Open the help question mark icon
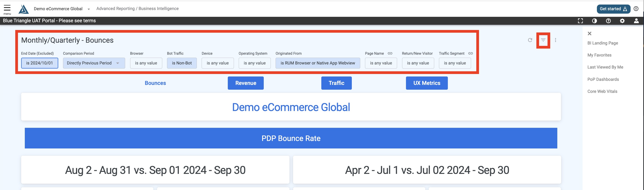 [x=608, y=21]
